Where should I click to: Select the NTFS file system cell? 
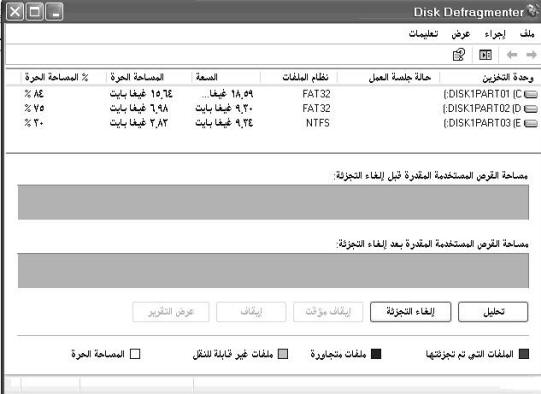[318, 123]
